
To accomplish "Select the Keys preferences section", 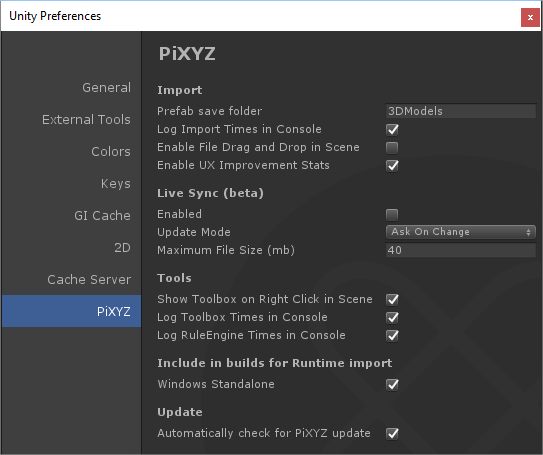I will click(x=116, y=184).
